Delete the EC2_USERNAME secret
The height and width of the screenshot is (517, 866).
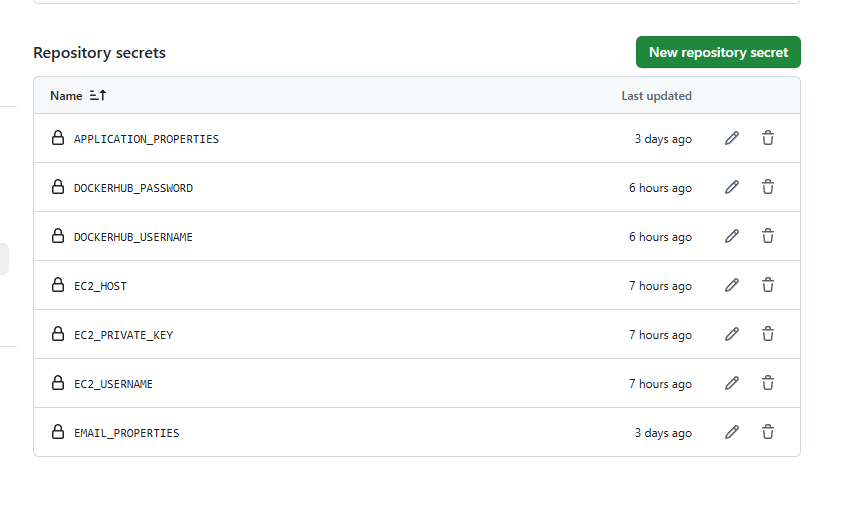(768, 383)
